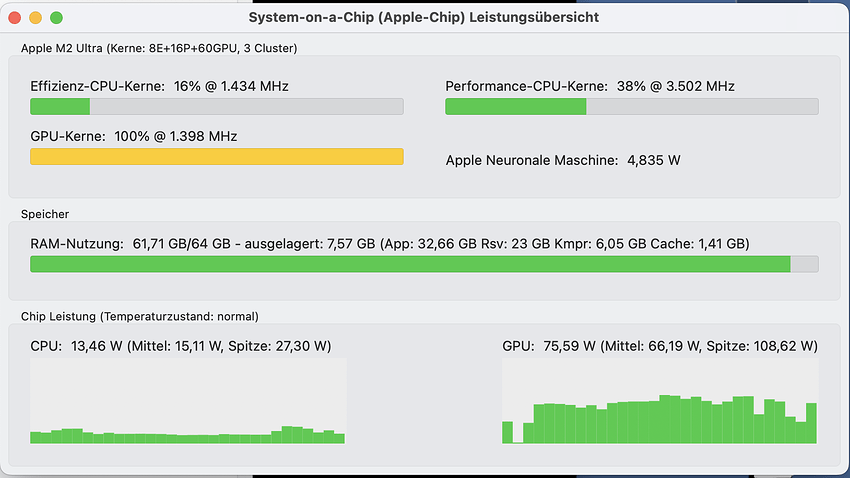The width and height of the screenshot is (850, 478).
Task: Click the window title Leistungsübersicht
Action: tap(423, 17)
